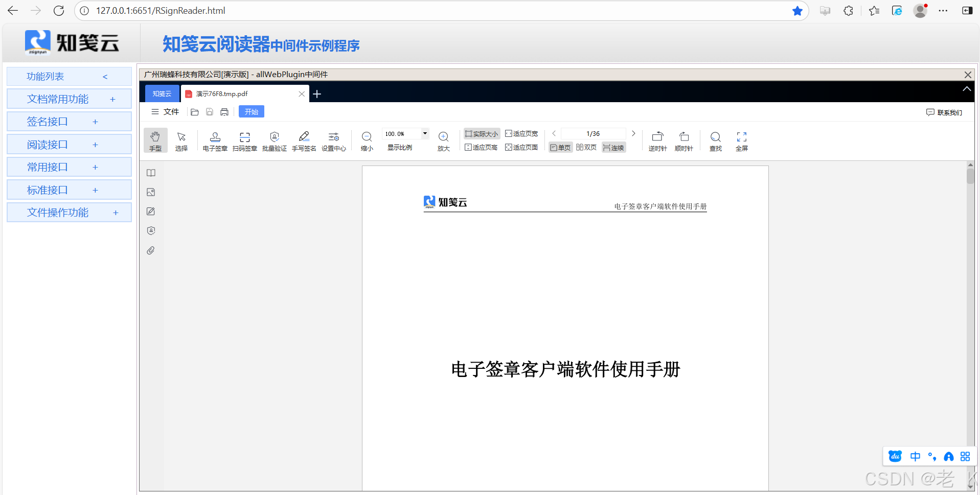The image size is (980, 495).
Task: Toggle 适应页高 fit height view
Action: (x=481, y=147)
